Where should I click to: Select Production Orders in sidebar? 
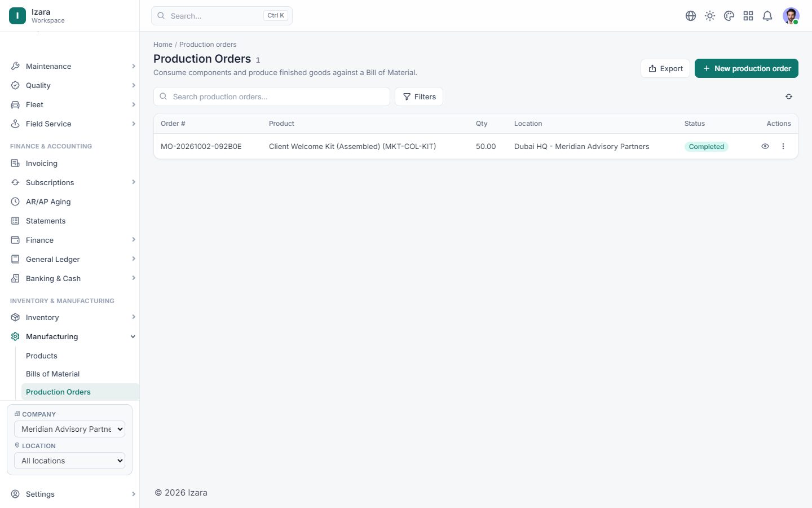(80, 392)
